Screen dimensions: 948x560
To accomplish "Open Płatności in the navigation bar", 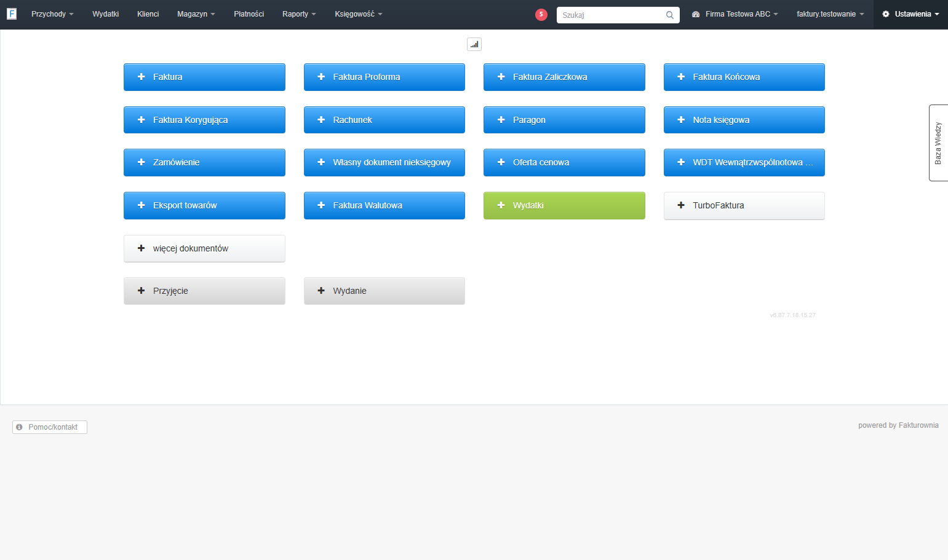I will (249, 14).
